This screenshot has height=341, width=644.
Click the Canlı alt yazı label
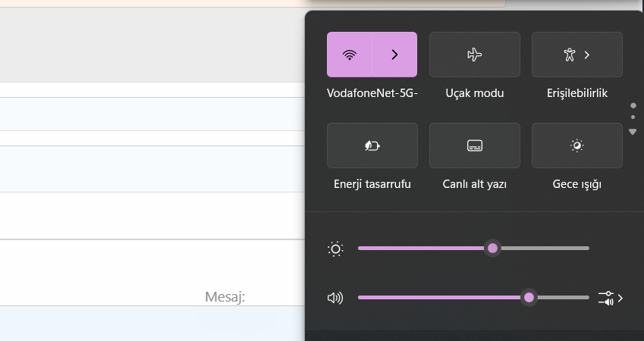tap(475, 184)
